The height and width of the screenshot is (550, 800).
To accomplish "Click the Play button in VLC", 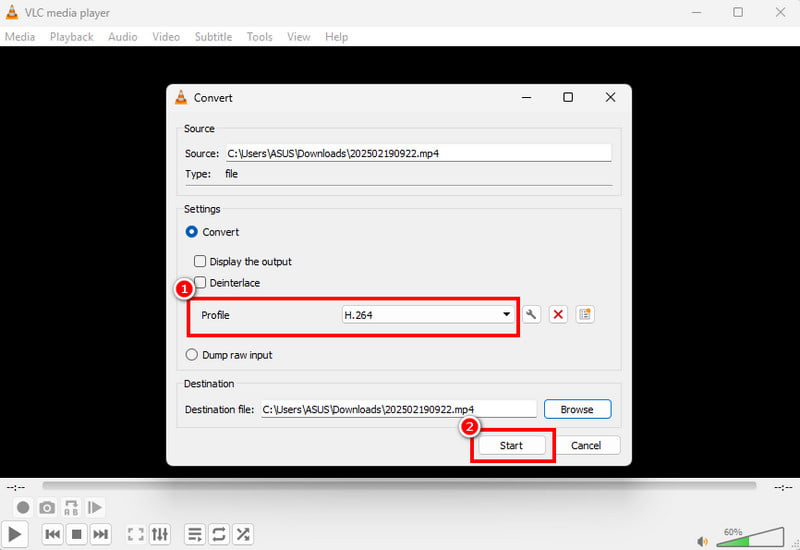I will (x=14, y=534).
